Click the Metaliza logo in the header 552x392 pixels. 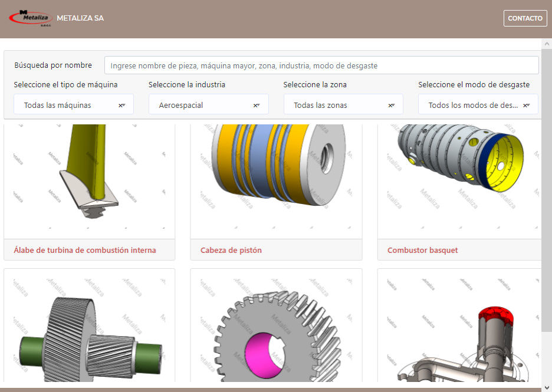tap(30, 18)
